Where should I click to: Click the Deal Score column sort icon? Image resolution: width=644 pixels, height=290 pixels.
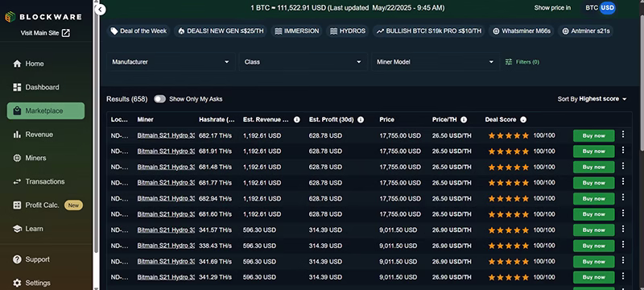tap(523, 119)
